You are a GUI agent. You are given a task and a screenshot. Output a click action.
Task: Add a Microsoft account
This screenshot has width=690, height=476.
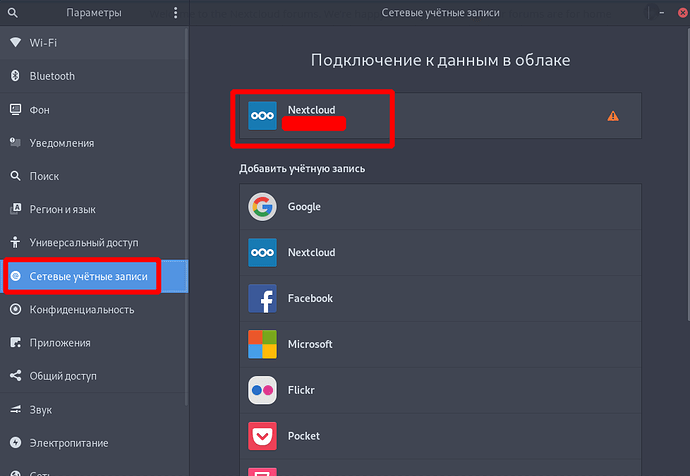pyautogui.click(x=440, y=344)
